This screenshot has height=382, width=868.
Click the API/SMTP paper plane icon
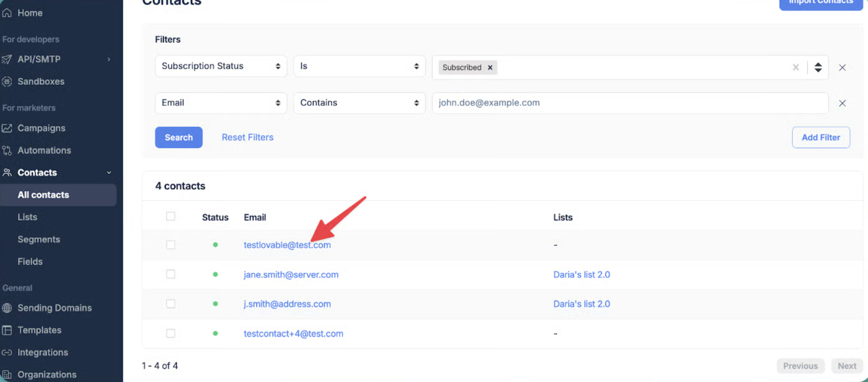(7, 59)
